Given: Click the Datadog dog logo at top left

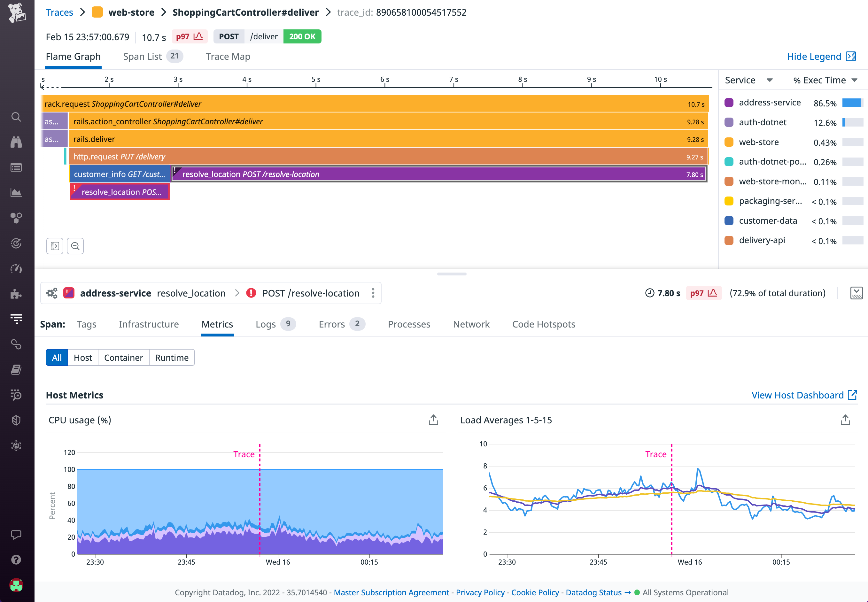Looking at the screenshot, I should tap(16, 12).
